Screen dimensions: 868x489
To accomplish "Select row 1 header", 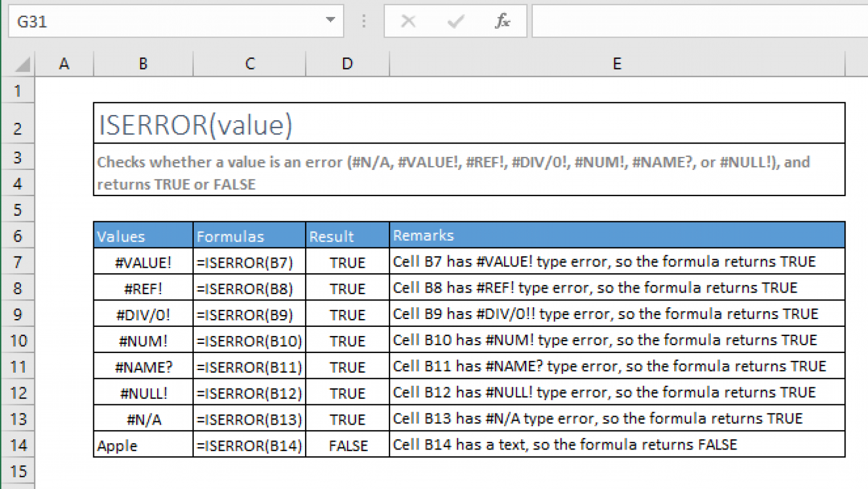I will (18, 90).
